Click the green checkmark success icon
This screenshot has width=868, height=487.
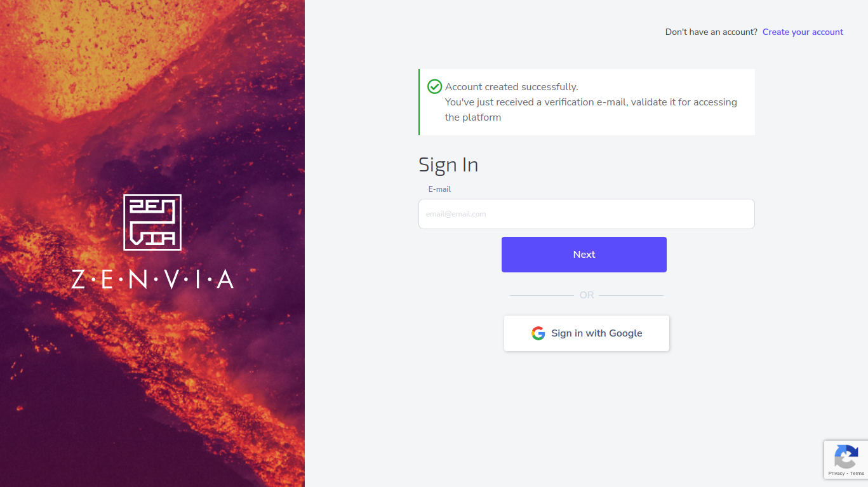434,86
